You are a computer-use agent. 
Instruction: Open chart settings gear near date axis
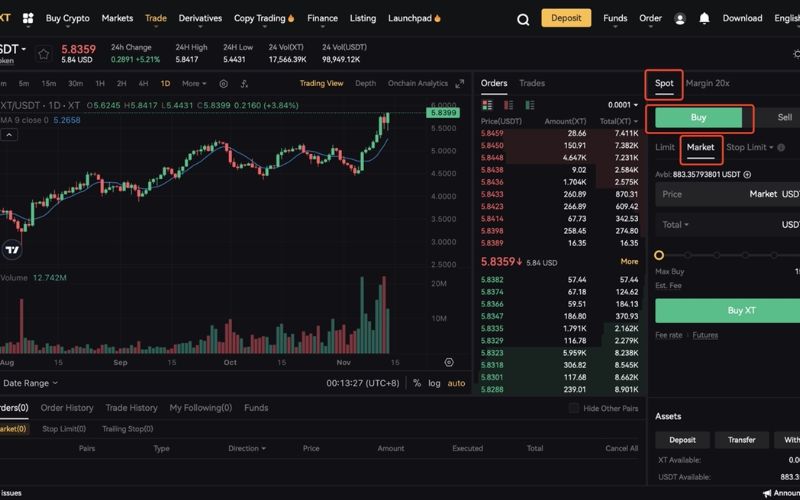click(449, 362)
